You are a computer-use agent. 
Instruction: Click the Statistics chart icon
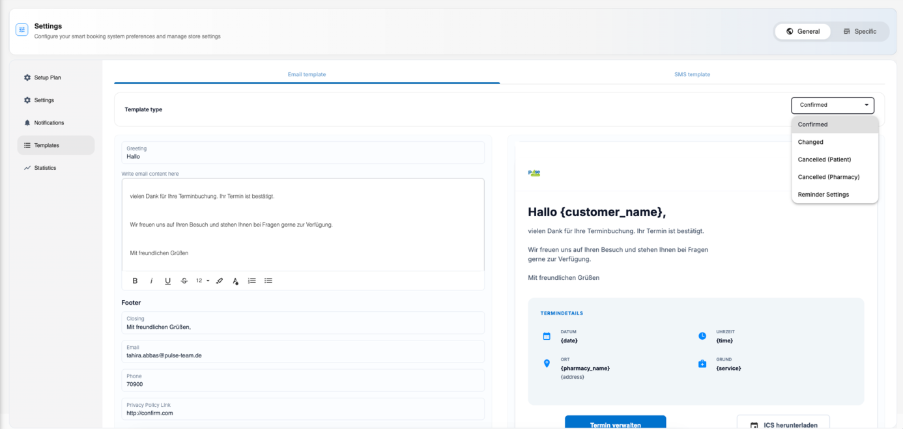[x=27, y=168]
